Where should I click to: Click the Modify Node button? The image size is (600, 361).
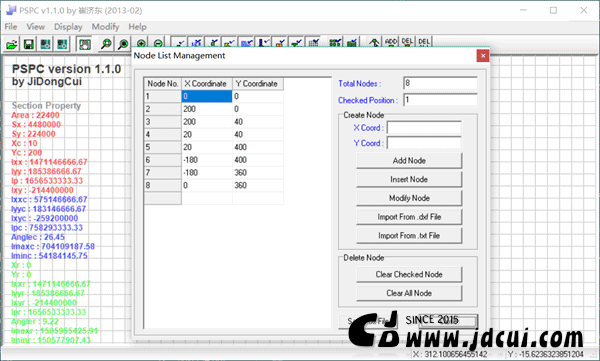point(409,198)
